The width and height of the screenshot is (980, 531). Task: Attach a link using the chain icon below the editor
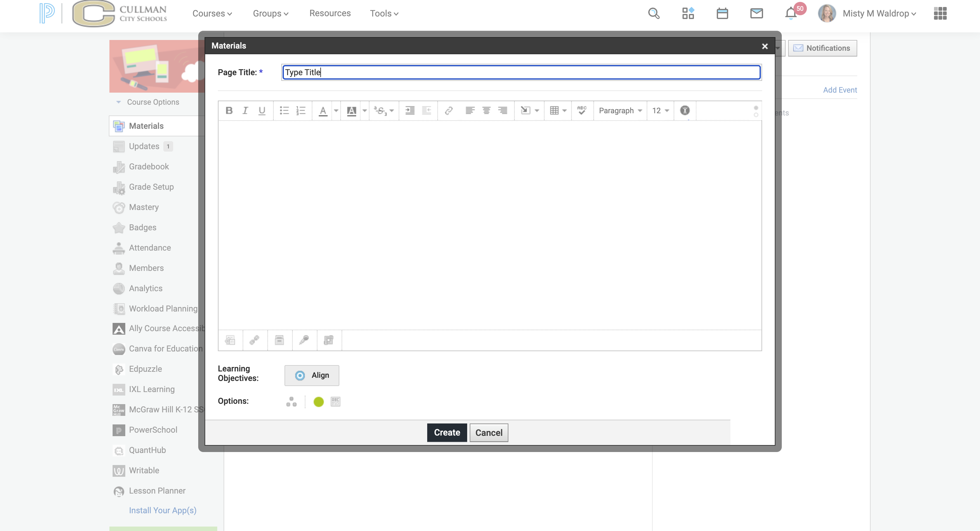click(254, 340)
